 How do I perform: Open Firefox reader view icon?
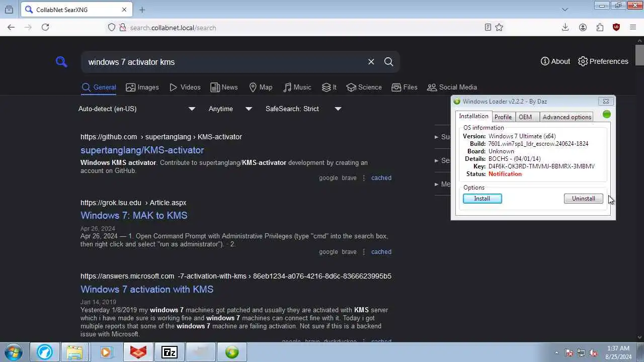coord(488,27)
